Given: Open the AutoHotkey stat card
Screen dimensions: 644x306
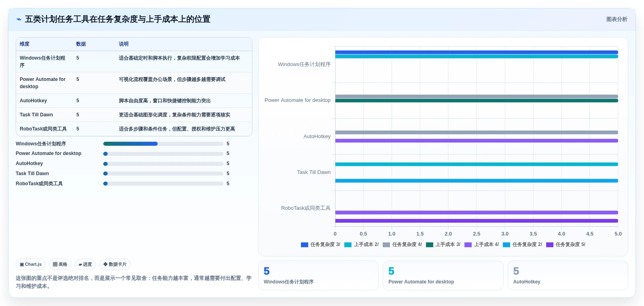Looking at the screenshot, I should pos(568,275).
